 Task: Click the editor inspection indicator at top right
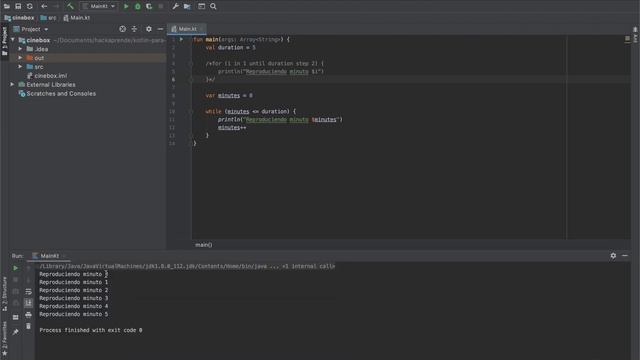(x=627, y=38)
